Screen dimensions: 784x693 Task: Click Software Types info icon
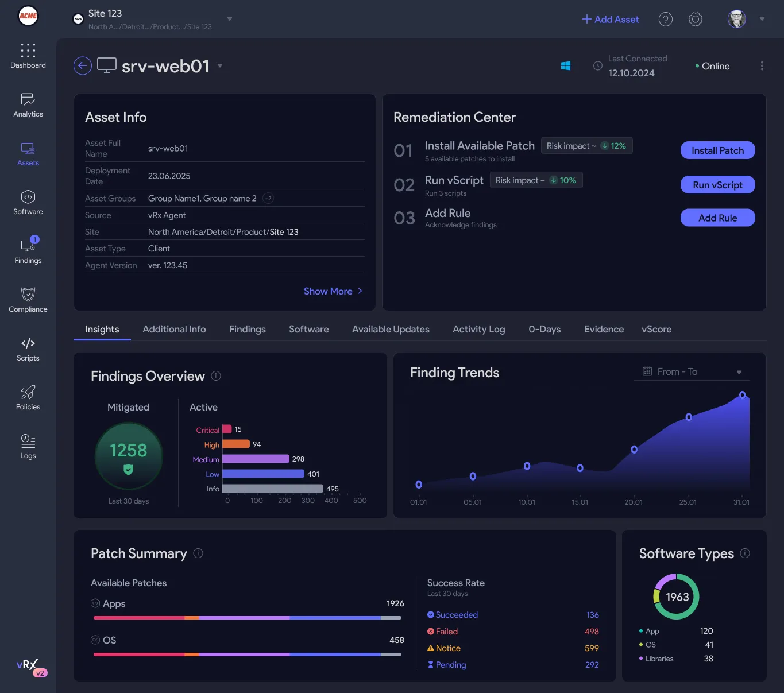745,553
